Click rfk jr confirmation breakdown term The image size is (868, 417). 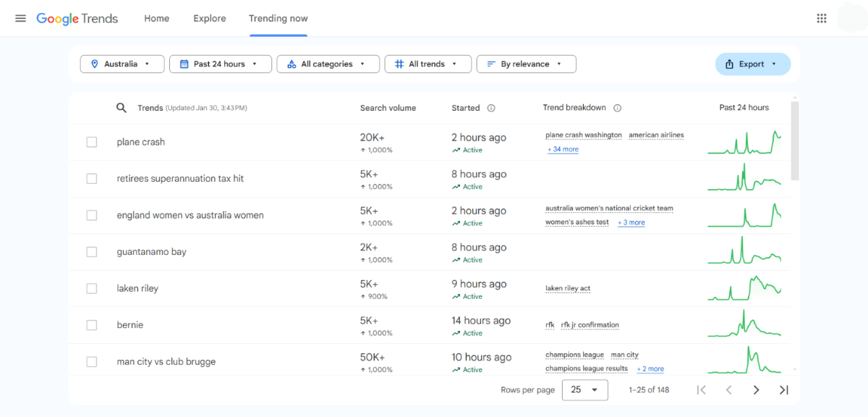(590, 325)
